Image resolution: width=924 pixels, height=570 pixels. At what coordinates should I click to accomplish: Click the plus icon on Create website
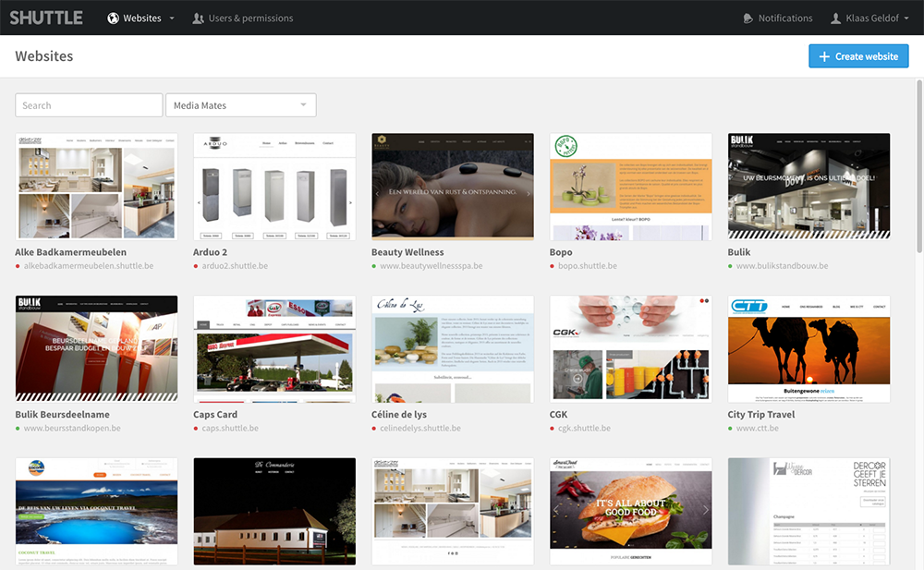click(824, 56)
